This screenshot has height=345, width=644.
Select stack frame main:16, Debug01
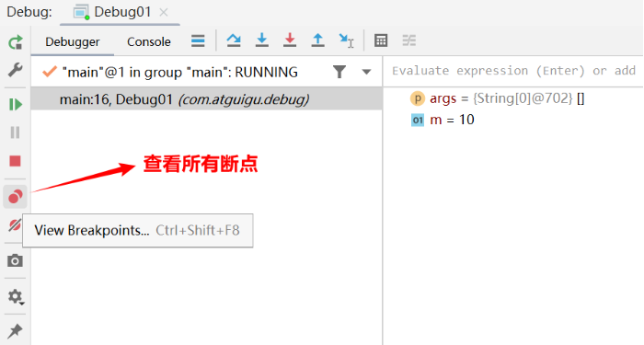point(207,99)
